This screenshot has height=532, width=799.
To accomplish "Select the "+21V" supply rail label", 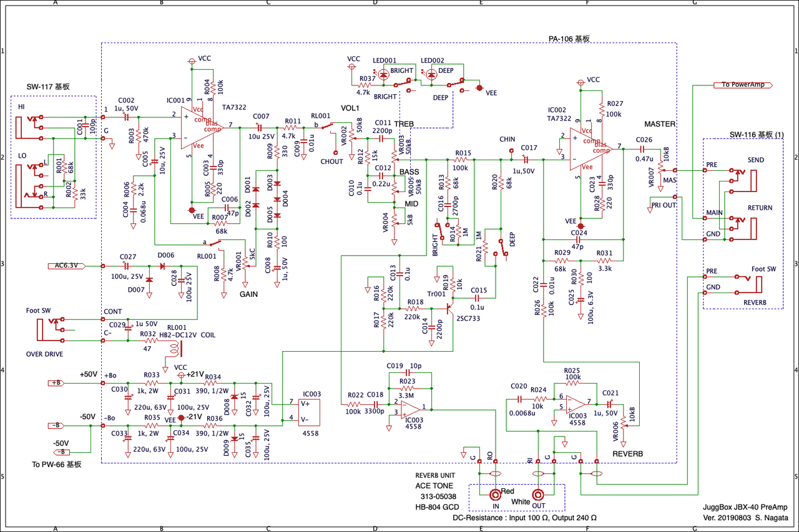I will (196, 374).
